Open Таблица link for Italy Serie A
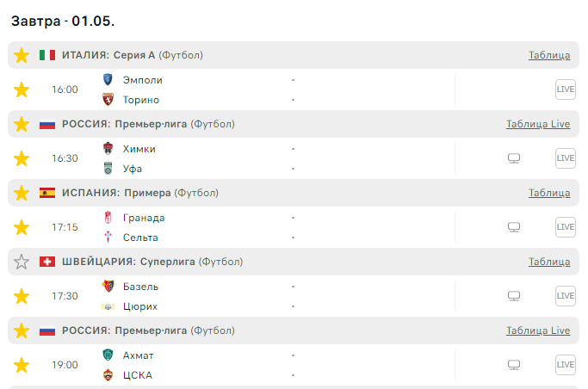 (549, 55)
